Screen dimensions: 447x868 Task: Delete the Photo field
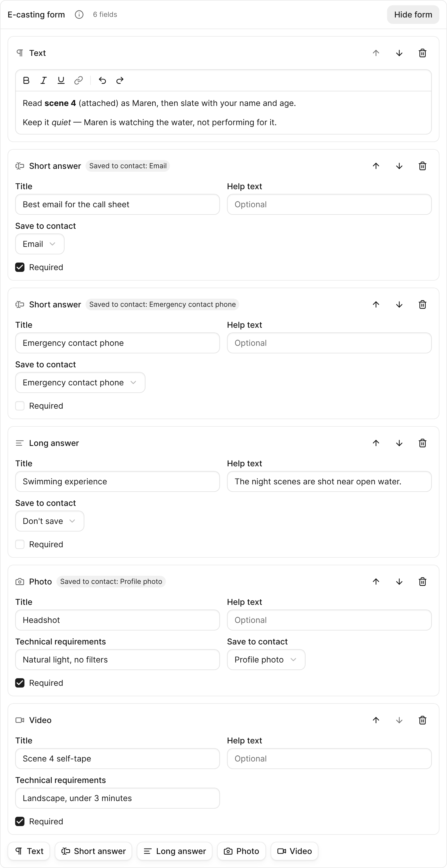coord(423,581)
